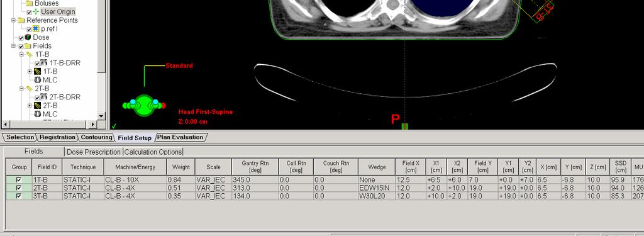Toggle the Group checkbox for field 3T-B
The image size is (644, 236).
tap(18, 196)
